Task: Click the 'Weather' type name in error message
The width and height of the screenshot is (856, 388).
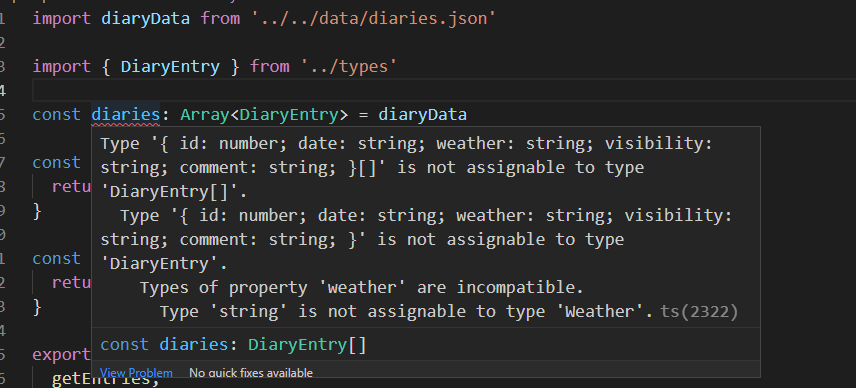Action: pyautogui.click(x=609, y=312)
